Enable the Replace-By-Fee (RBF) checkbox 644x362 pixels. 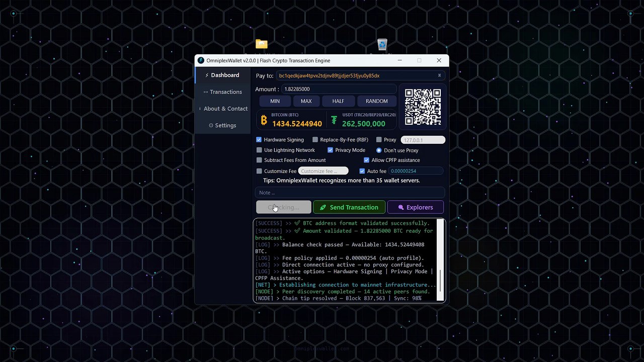pyautogui.click(x=315, y=140)
